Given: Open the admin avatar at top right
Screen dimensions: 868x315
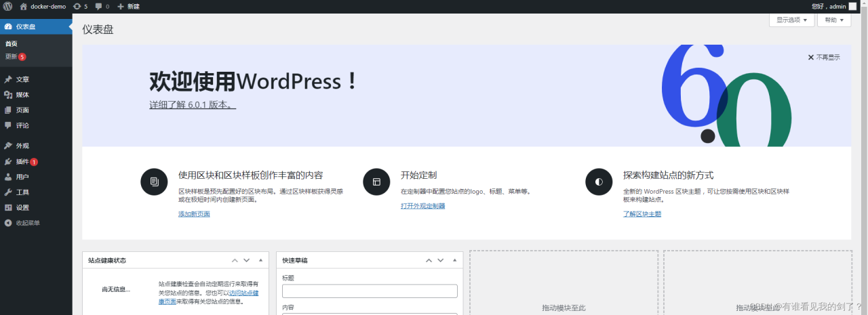Looking at the screenshot, I should pyautogui.click(x=852, y=6).
